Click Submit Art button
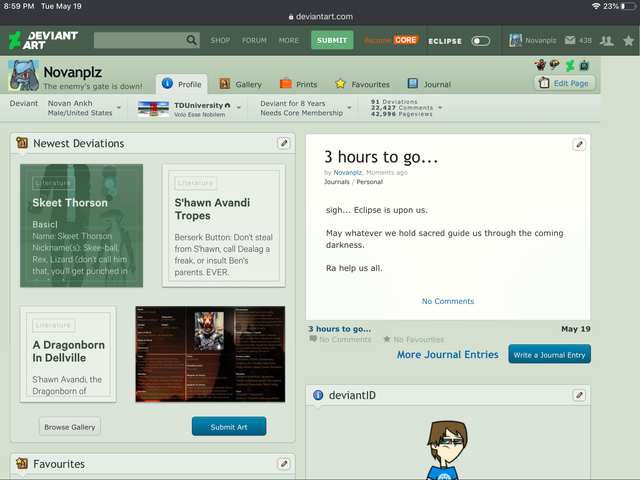Screen dimensions: 640x480 229,427
